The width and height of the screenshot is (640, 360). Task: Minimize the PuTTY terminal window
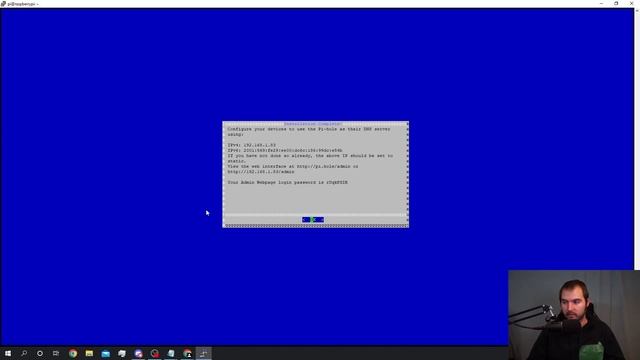click(601, 3)
